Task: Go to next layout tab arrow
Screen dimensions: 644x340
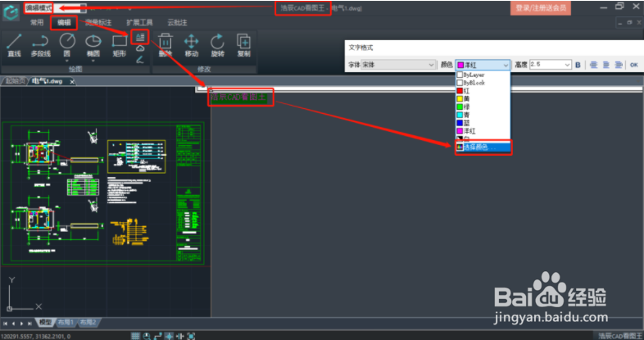Action: pyautogui.click(x=21, y=324)
